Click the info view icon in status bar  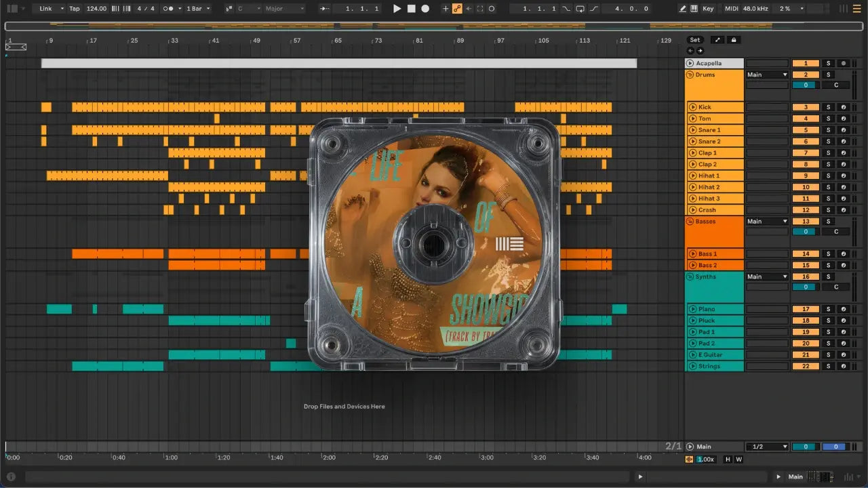coord(11,477)
